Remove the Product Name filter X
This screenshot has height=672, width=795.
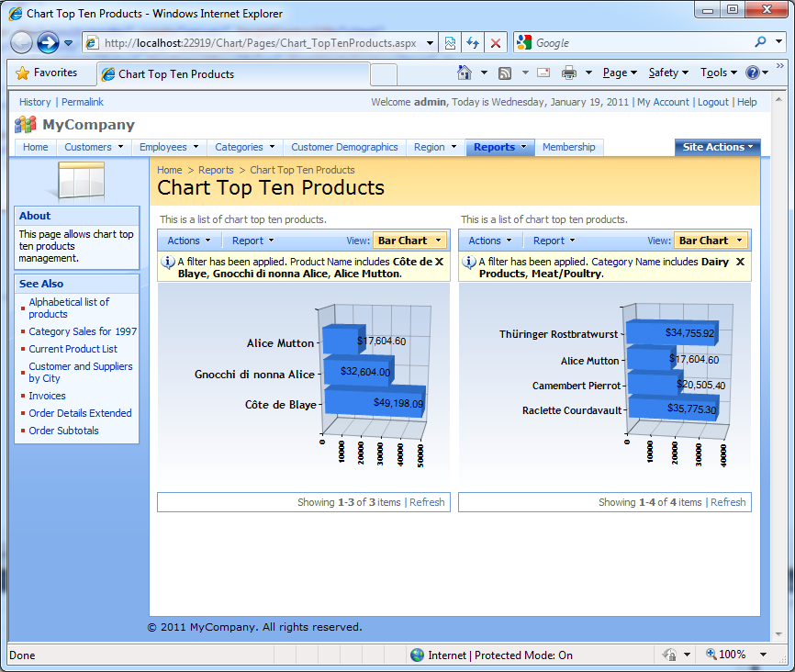coord(439,262)
